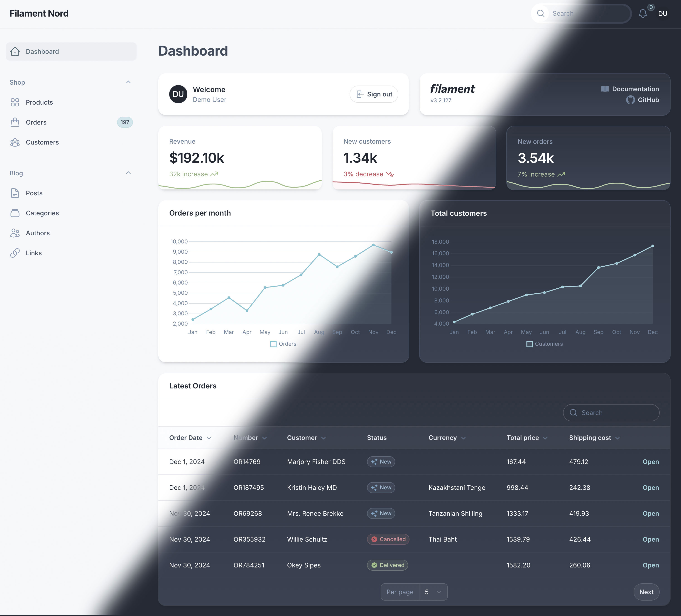Click the Links sidebar icon
681x616 pixels.
click(14, 252)
